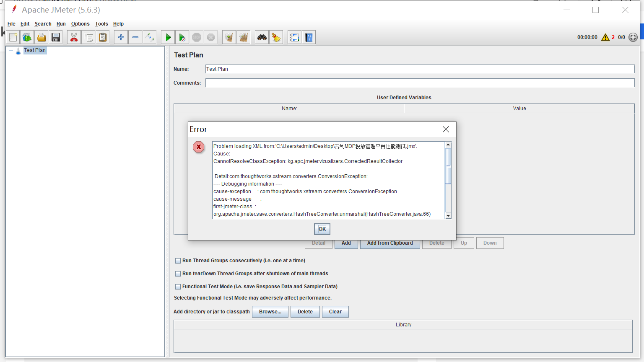Click the Expand All plus icon
Viewport: 644px width, 362px height.
click(x=121, y=37)
